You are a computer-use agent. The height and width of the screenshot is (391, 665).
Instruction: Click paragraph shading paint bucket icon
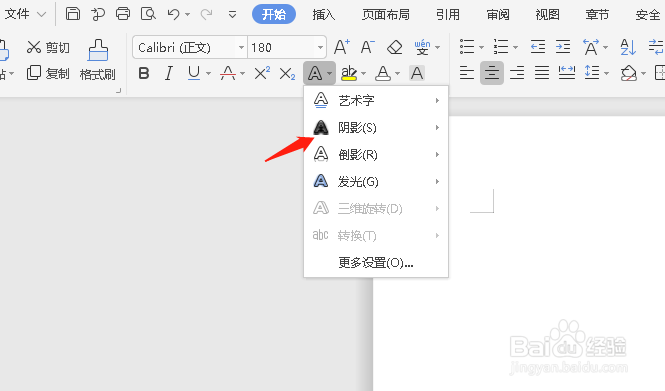tap(629, 73)
